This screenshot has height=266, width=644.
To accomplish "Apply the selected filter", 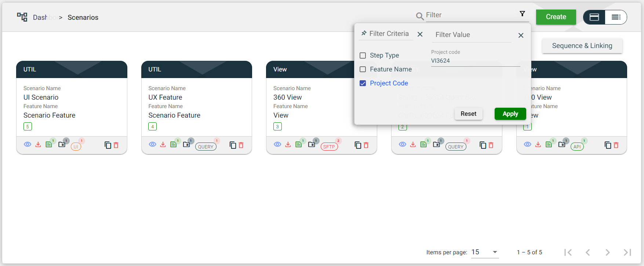I will [x=510, y=114].
